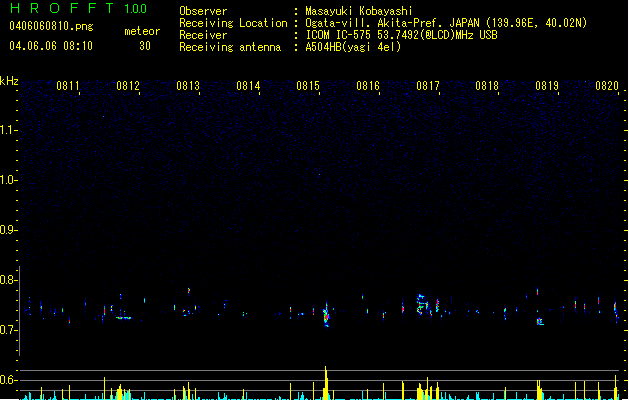
Task: Click the 0819 time axis marker
Action: pos(547,86)
